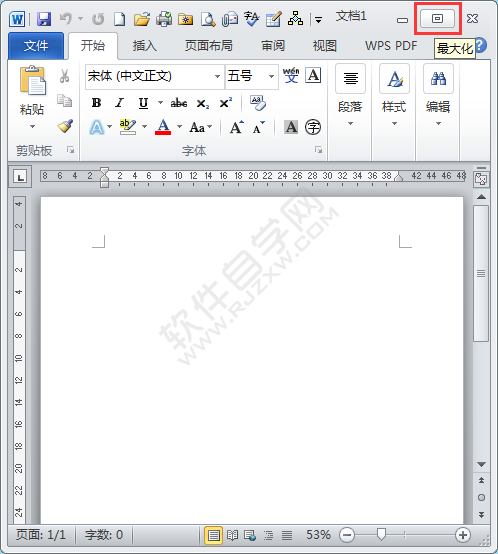Switch to the 视图 tab
The width and height of the screenshot is (498, 554).
click(x=325, y=46)
